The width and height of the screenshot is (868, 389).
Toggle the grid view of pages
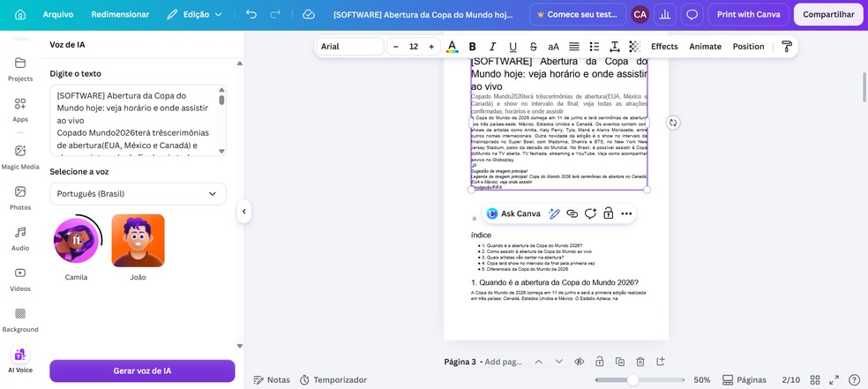pyautogui.click(x=815, y=379)
